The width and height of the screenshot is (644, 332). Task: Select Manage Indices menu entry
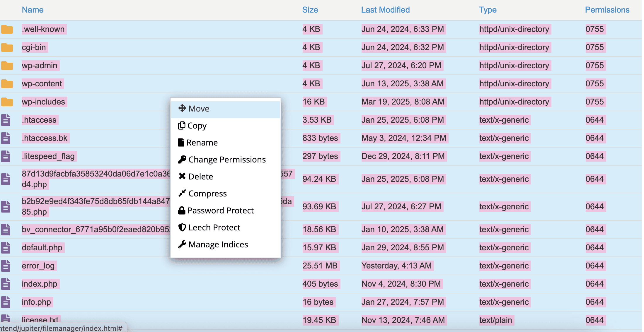tap(226, 244)
